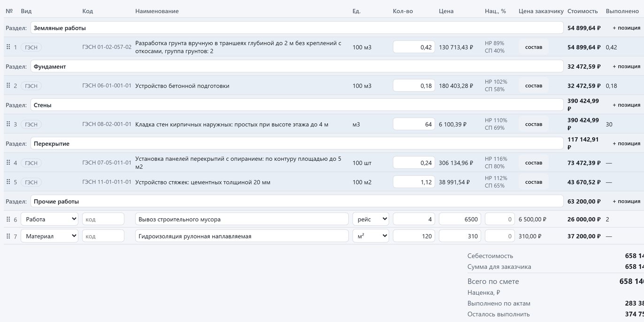The height and width of the screenshot is (322, 644).
Task: Grab the drag handle of row 1
Action: [x=8, y=47]
